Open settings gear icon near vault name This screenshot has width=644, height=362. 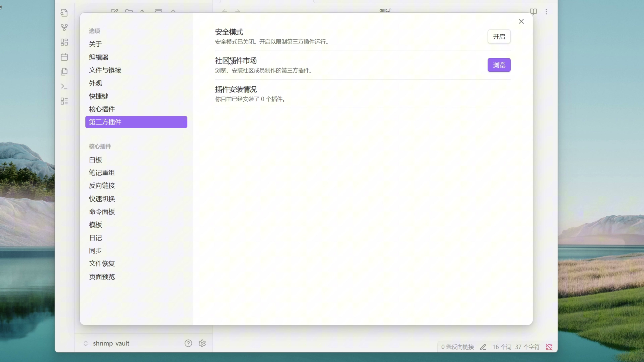point(202,343)
